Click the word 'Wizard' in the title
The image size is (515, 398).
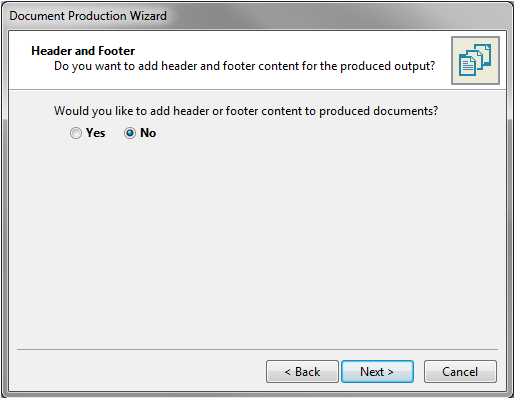point(148,16)
